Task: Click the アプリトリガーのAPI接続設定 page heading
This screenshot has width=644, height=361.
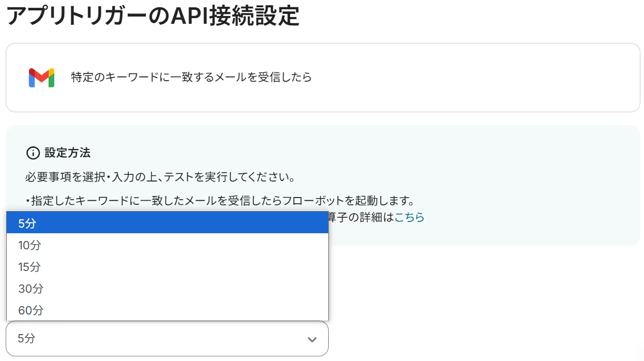Action: pos(153,16)
